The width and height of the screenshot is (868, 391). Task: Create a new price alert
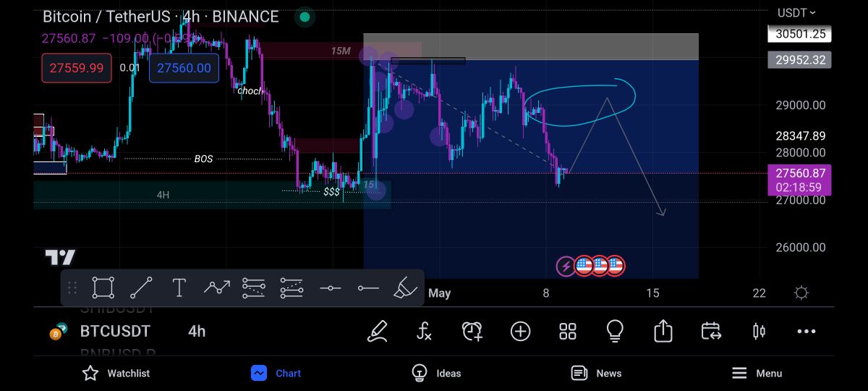(472, 332)
